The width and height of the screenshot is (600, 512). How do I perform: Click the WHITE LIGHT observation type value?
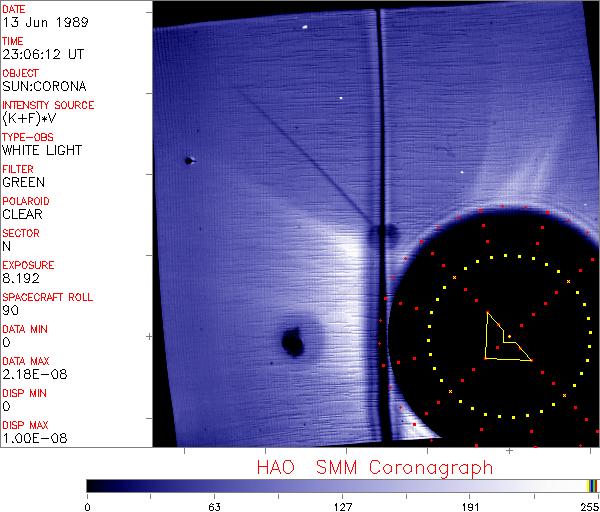click(42, 151)
